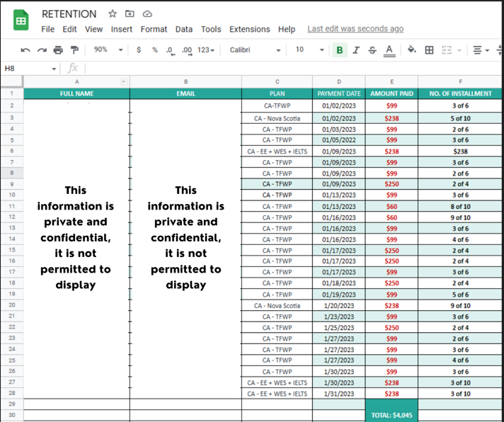Format as percent
The image size is (504, 422).
coord(155,50)
